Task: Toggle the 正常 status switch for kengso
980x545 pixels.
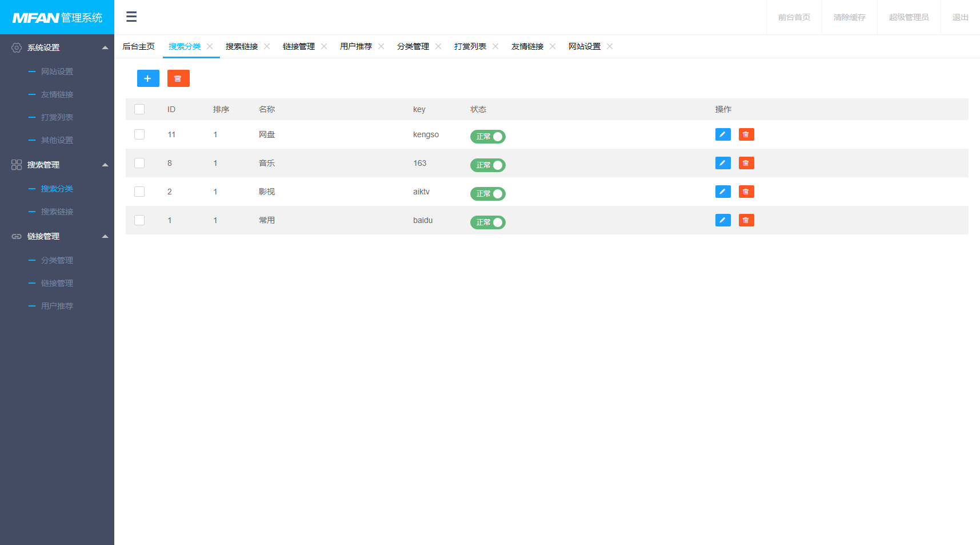Action: (487, 137)
